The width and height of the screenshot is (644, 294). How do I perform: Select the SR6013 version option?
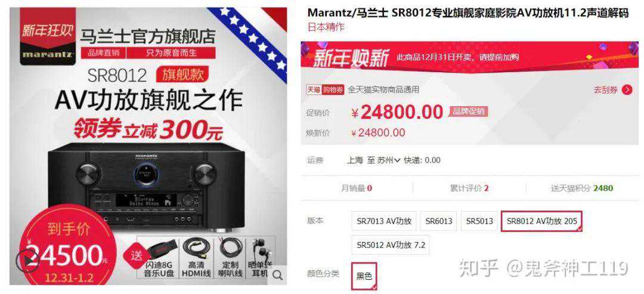coord(439,221)
